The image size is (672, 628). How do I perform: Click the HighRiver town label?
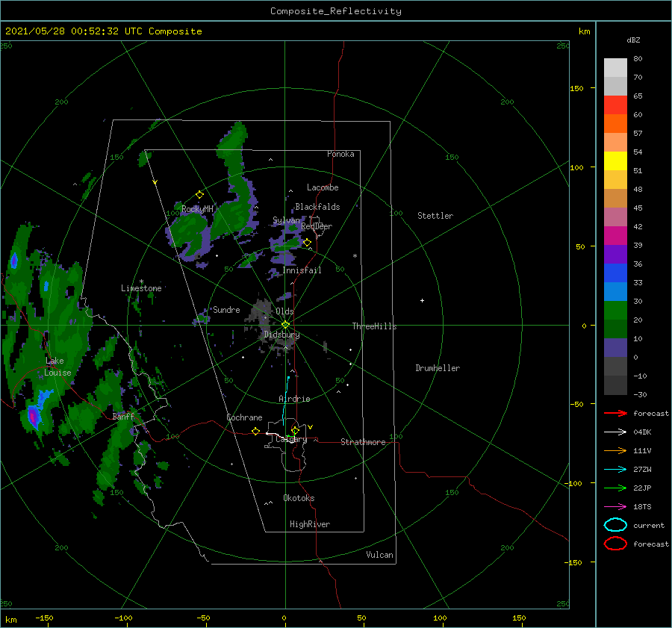[x=310, y=524]
